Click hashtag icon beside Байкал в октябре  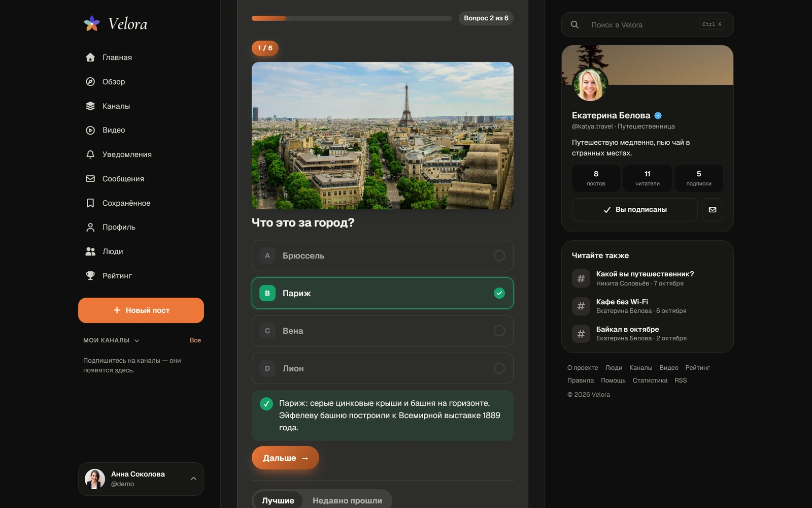pos(581,334)
